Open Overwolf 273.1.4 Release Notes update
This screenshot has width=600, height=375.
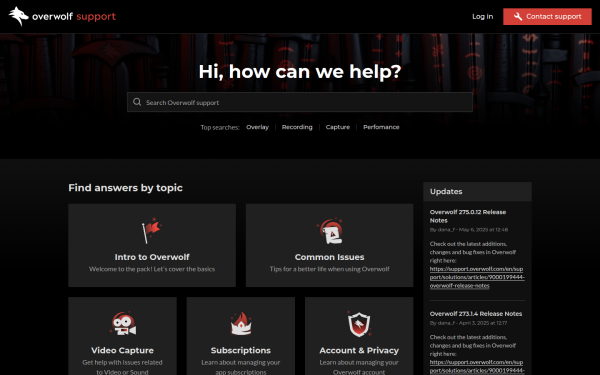pos(476,314)
